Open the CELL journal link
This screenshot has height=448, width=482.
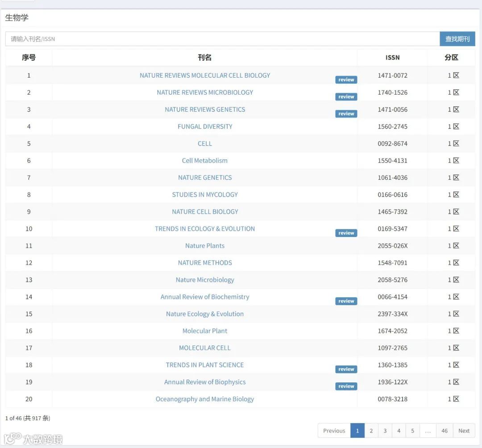(205, 144)
